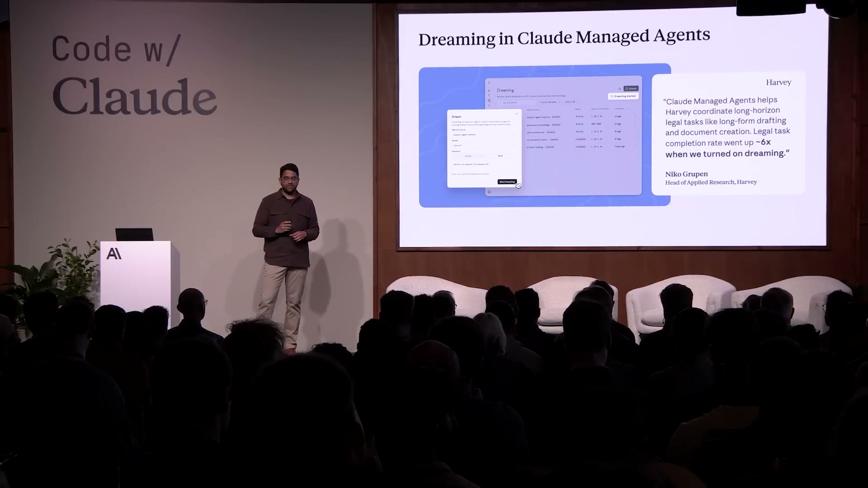
Task: Switch sessions selection to By date
Action: [468, 156]
